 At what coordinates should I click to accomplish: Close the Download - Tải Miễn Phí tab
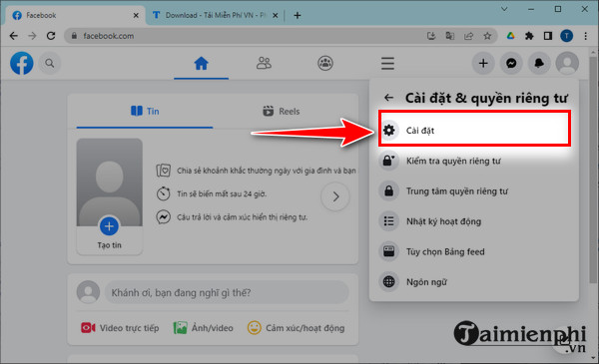click(x=276, y=16)
